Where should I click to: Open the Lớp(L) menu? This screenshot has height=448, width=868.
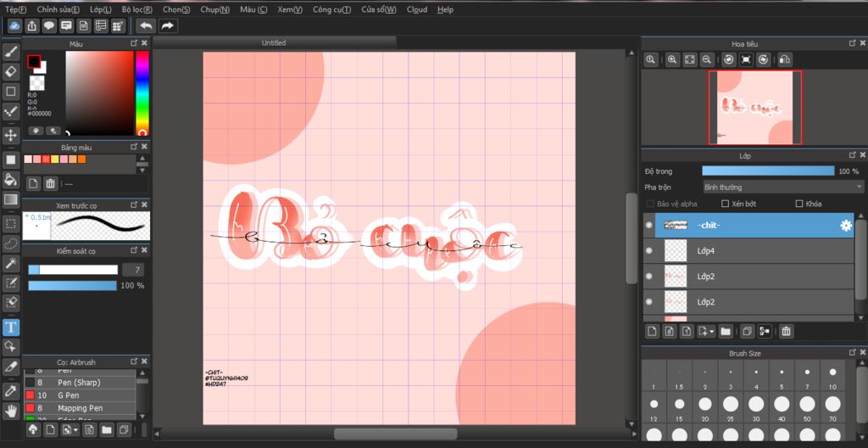point(101,9)
